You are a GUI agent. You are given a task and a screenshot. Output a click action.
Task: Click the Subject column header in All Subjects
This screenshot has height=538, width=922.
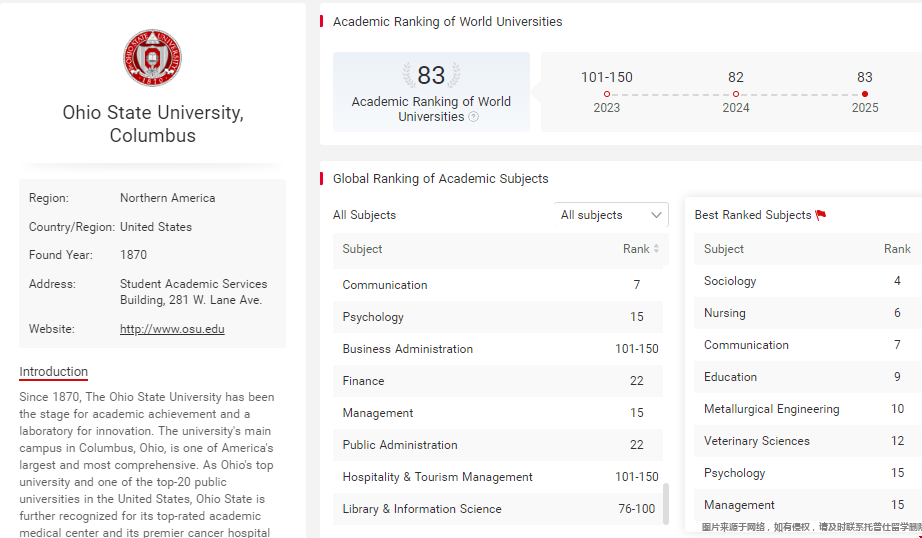point(362,249)
